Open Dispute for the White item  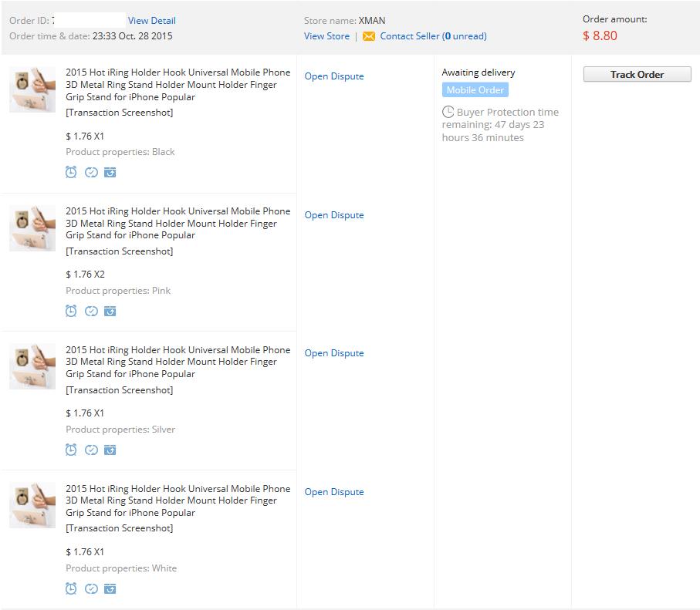coord(334,492)
